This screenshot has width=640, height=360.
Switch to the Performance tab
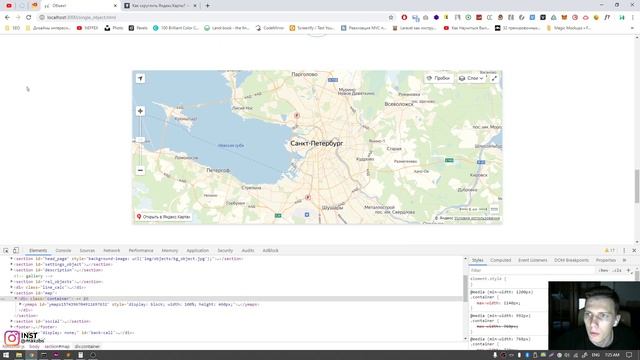pos(141,250)
